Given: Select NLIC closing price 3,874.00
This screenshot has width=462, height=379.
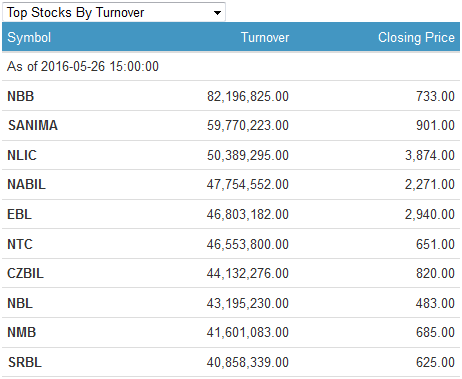Looking at the screenshot, I should click(430, 155).
